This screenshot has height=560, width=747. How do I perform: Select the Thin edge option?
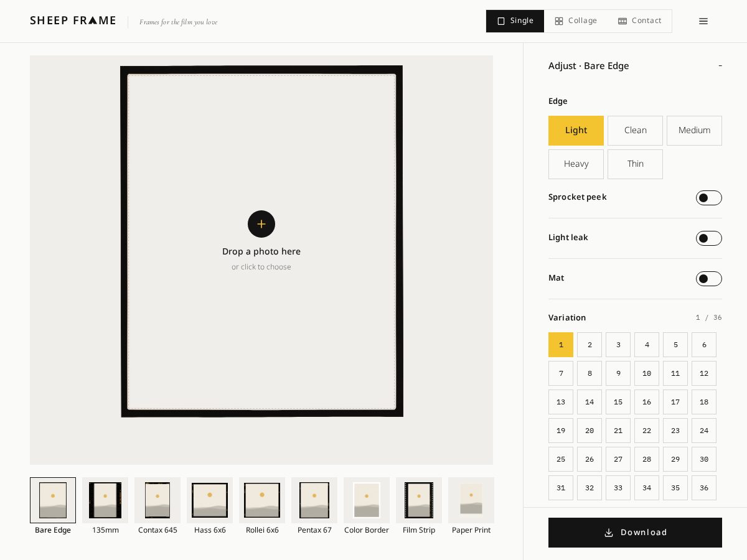[635, 164]
